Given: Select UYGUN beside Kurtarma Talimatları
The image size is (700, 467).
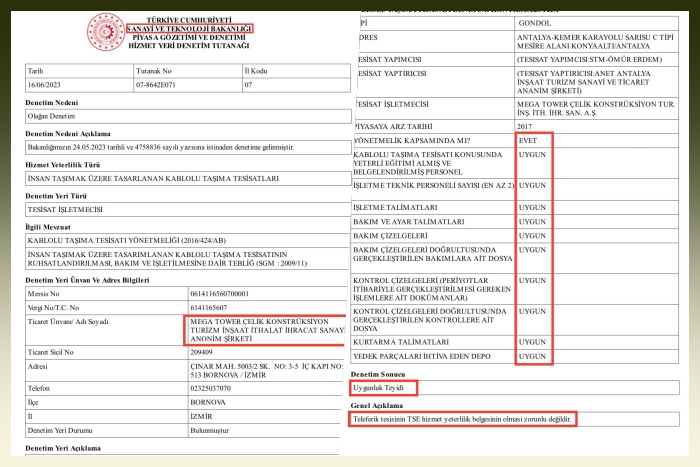Looking at the screenshot, I should click(533, 342).
